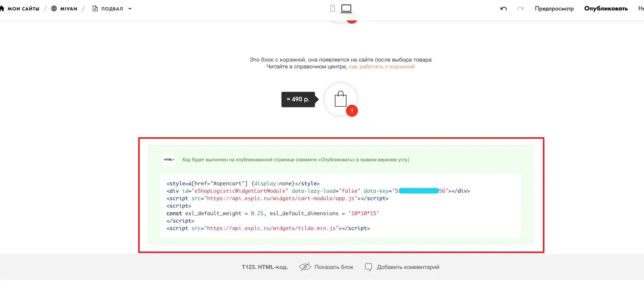Click the globe icon next to MIVAN
This screenshot has height=292, width=644.
tap(54, 8)
